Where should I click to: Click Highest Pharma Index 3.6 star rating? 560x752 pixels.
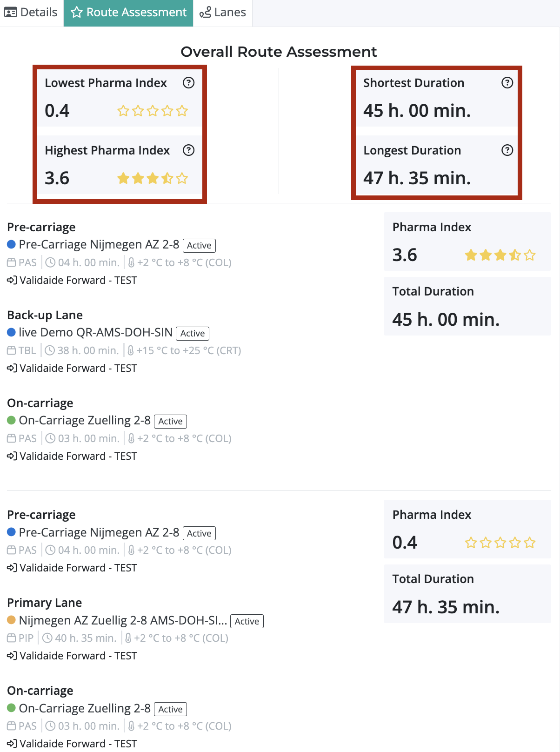coord(153,178)
